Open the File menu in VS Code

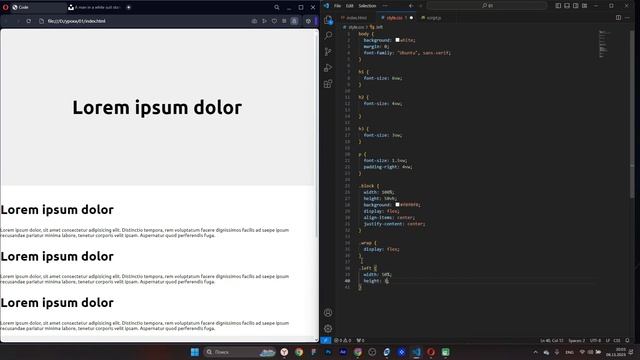(x=338, y=6)
